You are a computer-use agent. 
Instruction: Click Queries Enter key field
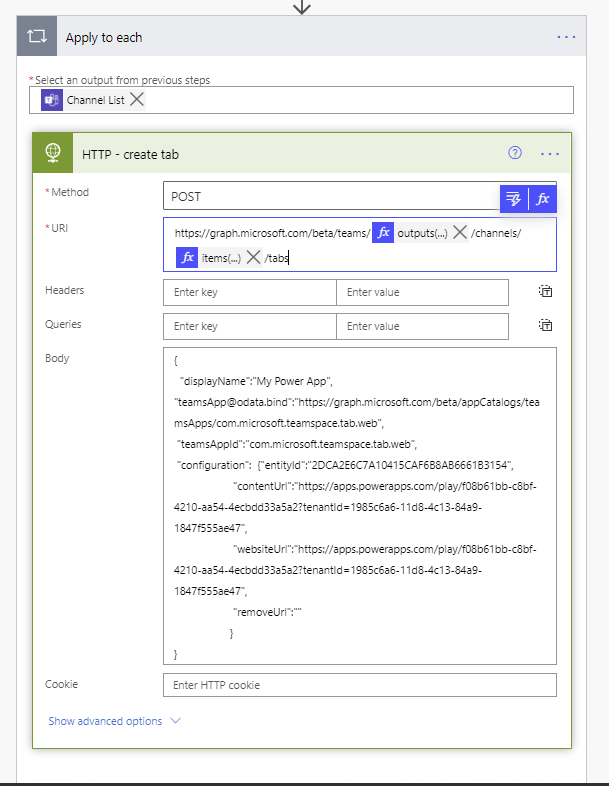pyautogui.click(x=250, y=326)
